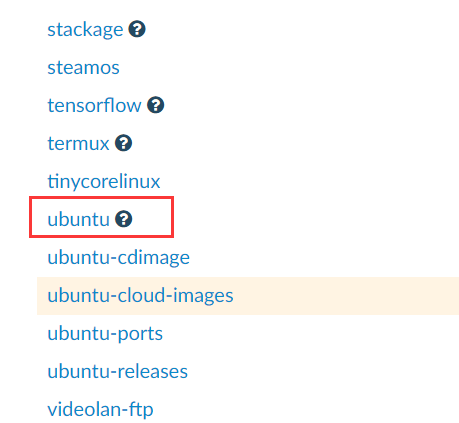
Task: Open the ubuntu mirror link
Action: pyautogui.click(x=78, y=219)
